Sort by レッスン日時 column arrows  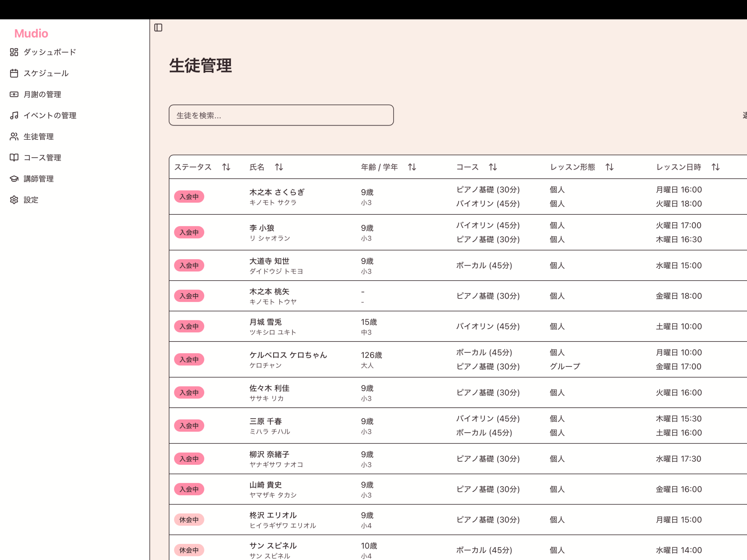[716, 167]
